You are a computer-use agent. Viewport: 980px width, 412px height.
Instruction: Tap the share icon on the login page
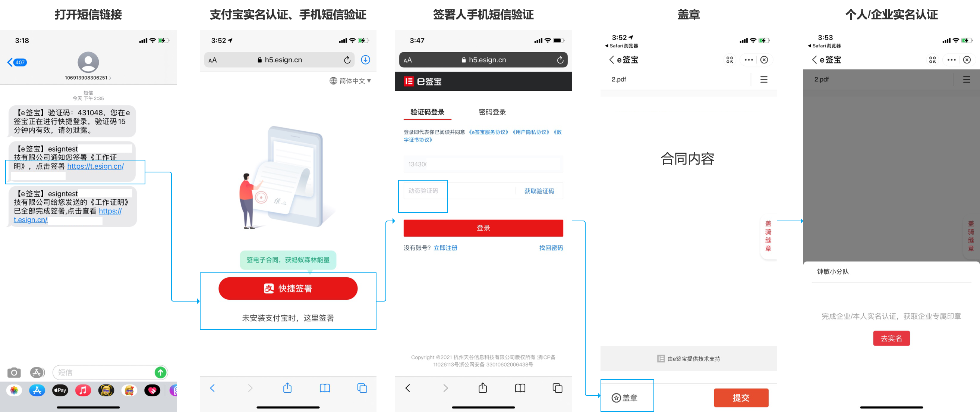coord(483,388)
